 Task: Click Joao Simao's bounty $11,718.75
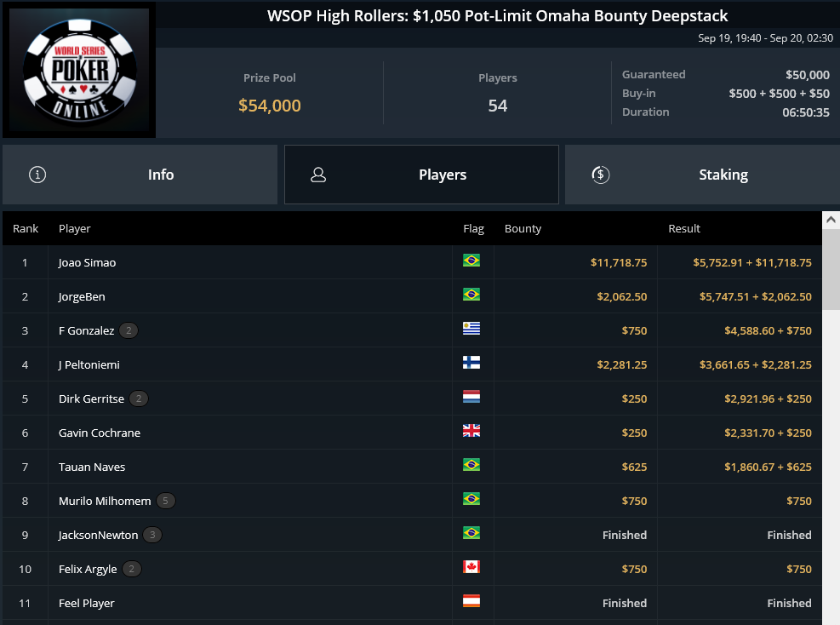click(619, 262)
